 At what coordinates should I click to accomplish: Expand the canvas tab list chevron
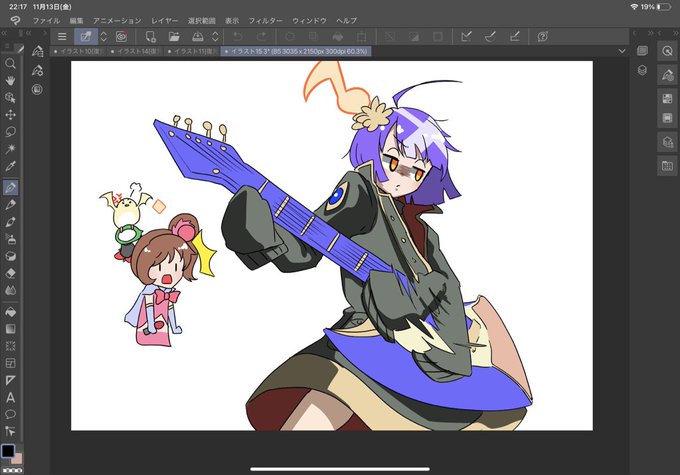tap(622, 51)
